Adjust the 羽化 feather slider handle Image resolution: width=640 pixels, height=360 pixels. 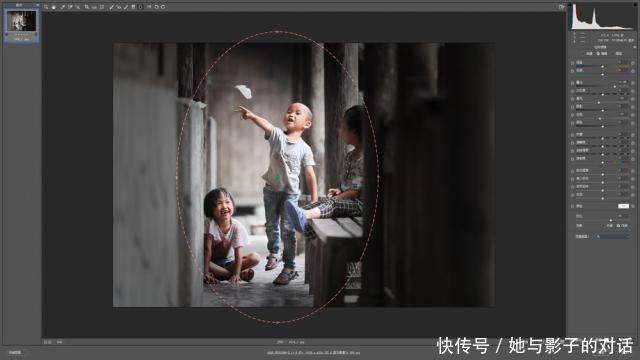pyautogui.click(x=611, y=220)
